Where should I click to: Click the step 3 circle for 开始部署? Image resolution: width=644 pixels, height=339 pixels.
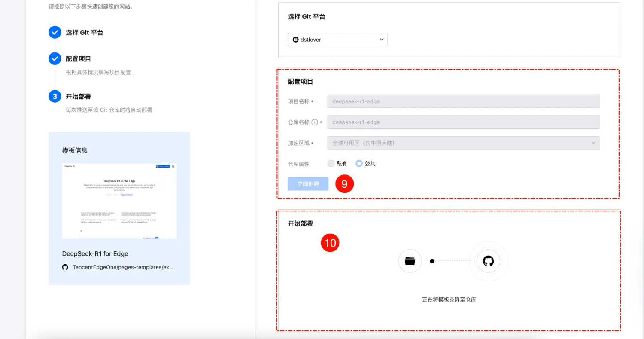coord(55,96)
